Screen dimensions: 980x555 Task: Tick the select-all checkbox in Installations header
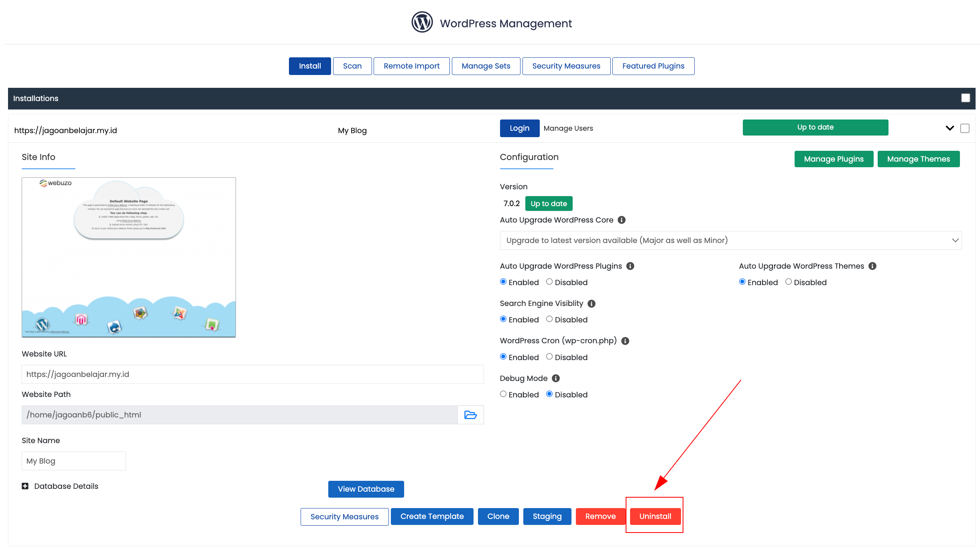pyautogui.click(x=966, y=98)
